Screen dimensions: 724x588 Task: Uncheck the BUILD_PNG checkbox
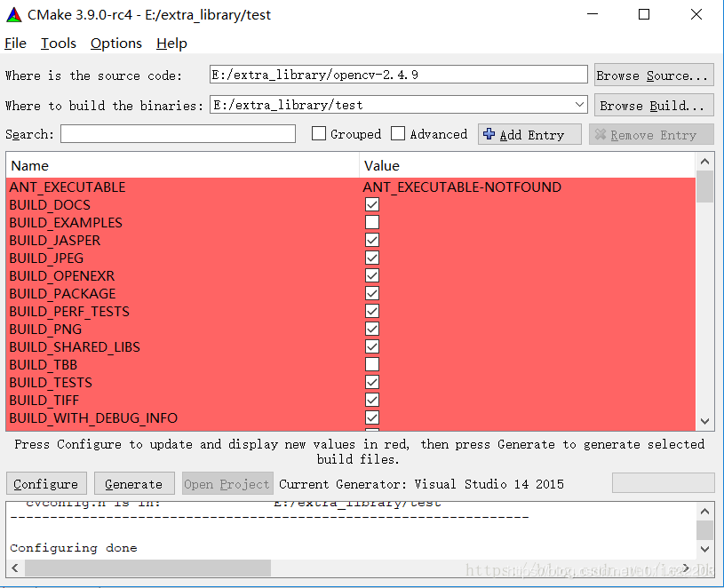pos(372,329)
